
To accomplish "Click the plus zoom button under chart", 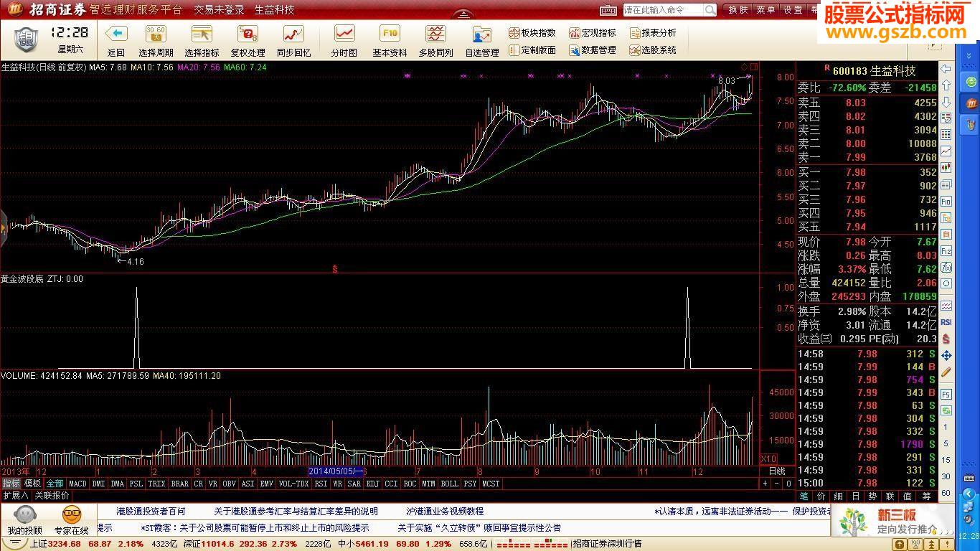I will pos(765,484).
